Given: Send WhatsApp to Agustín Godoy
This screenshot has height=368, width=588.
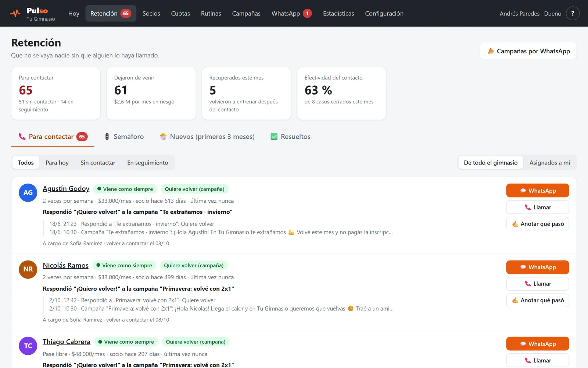Looking at the screenshot, I should point(538,190).
